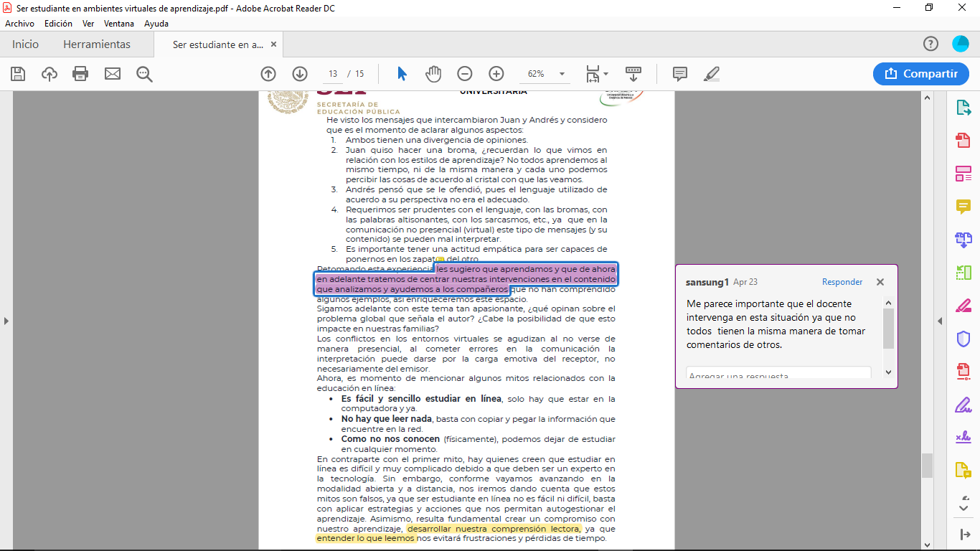Click Responder link in comment
The height and width of the screenshot is (551, 980).
pyautogui.click(x=842, y=283)
